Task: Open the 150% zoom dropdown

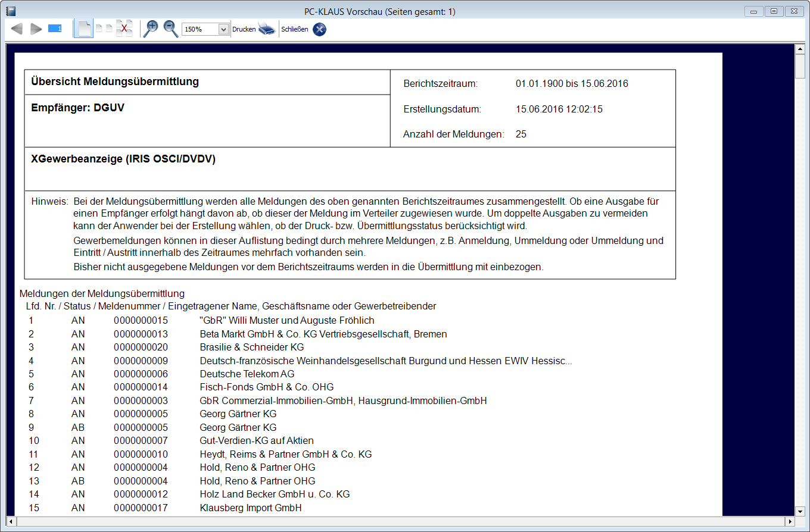Action: pos(223,29)
